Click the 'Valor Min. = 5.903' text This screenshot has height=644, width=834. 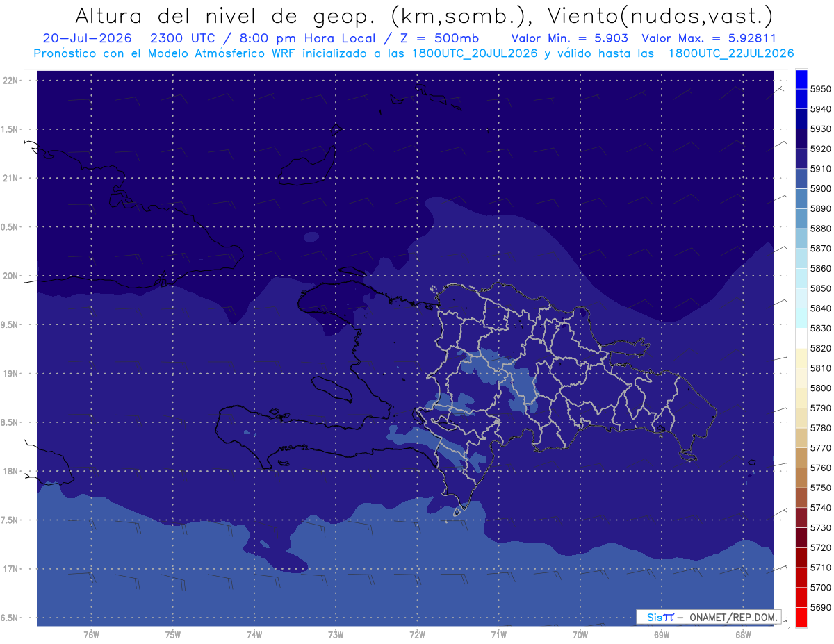pyautogui.click(x=569, y=38)
